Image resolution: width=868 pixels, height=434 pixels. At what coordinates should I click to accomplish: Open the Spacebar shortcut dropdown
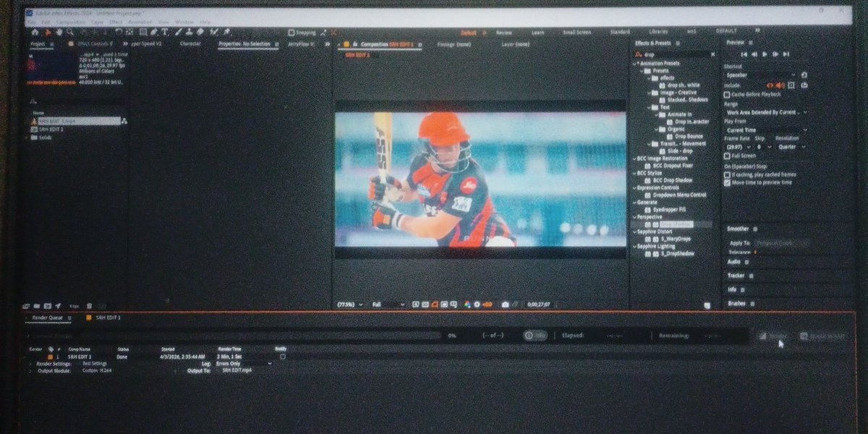(x=761, y=75)
